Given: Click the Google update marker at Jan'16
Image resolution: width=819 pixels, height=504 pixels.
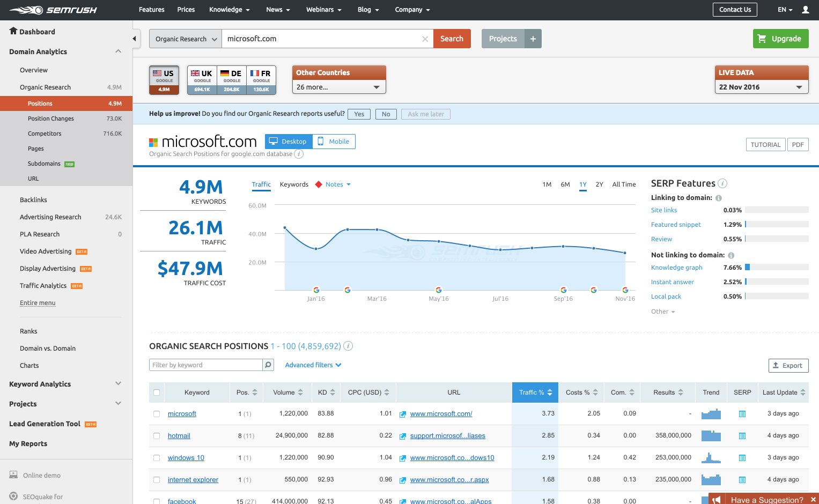Looking at the screenshot, I should pos(316,290).
